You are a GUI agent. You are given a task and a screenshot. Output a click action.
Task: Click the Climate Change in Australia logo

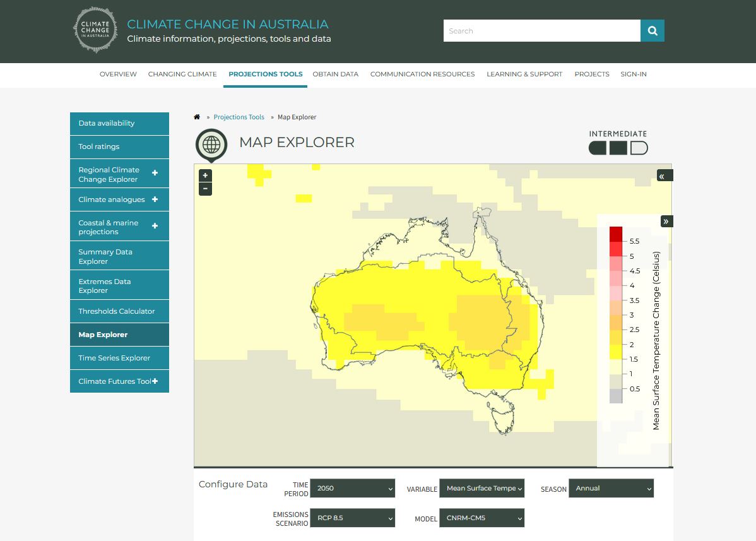coord(95,30)
